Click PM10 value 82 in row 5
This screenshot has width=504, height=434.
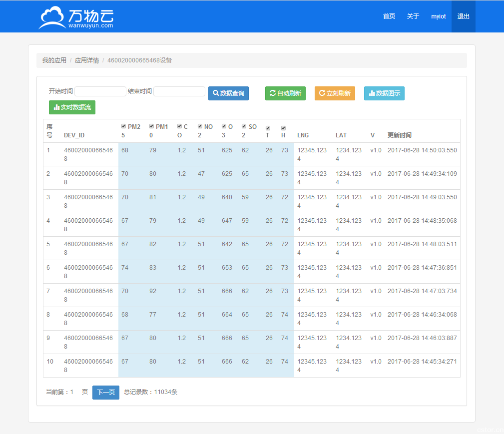(x=153, y=244)
